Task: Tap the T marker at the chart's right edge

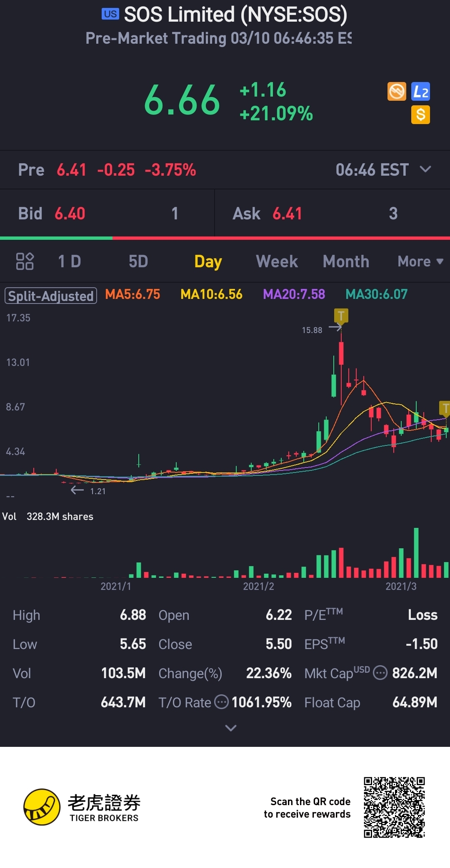Action: pyautogui.click(x=445, y=408)
